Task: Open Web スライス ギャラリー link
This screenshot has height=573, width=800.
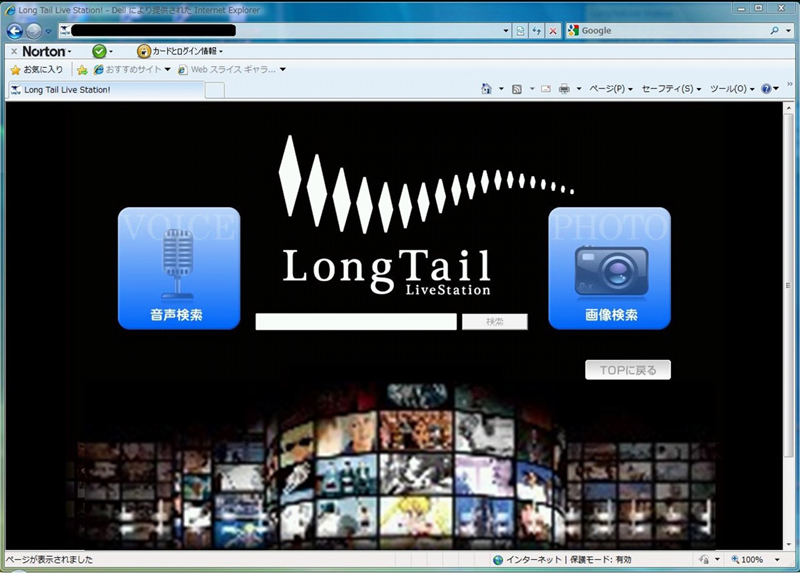Action: [x=232, y=69]
